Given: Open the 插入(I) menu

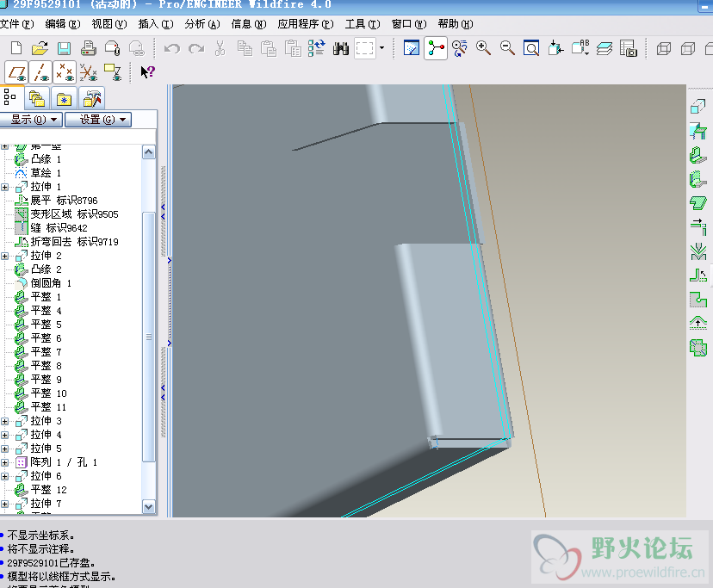Looking at the screenshot, I should (x=156, y=23).
